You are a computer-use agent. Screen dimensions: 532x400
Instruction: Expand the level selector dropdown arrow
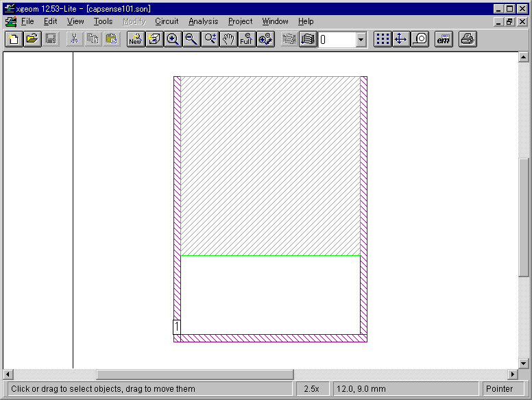click(361, 40)
